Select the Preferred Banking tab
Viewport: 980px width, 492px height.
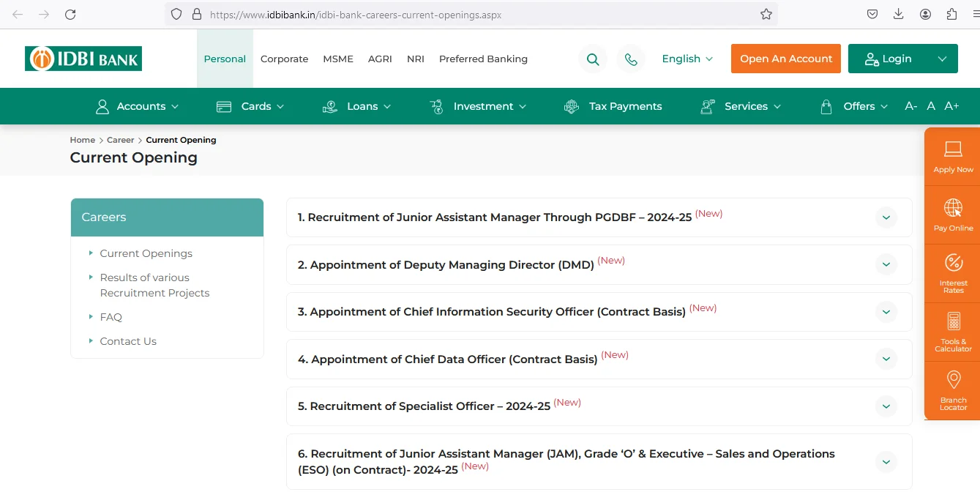(483, 59)
